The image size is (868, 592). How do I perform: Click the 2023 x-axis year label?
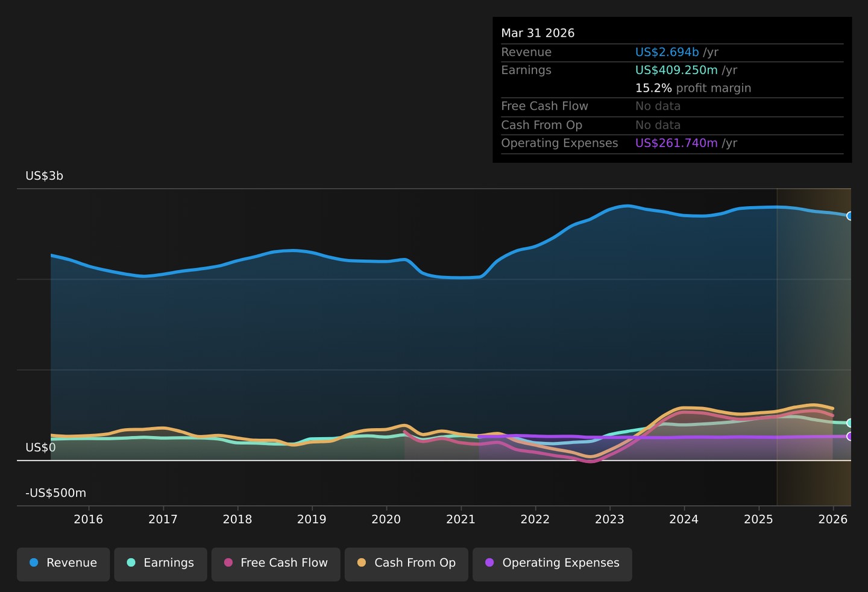tap(609, 519)
